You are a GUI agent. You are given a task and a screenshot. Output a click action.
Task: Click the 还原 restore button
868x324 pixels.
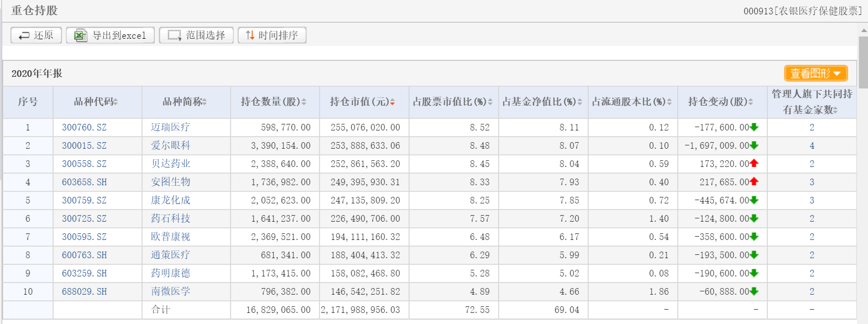(x=36, y=35)
